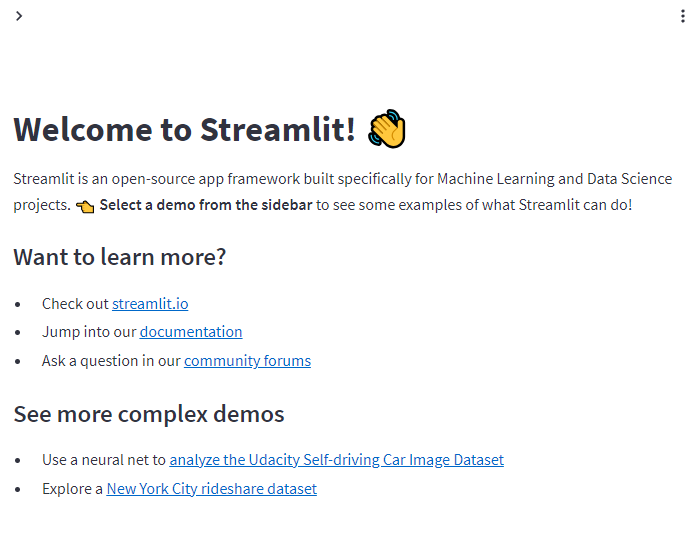Viewport: 695px width, 551px height.
Task: Click the 'Want to learn more?' heading
Action: point(120,257)
